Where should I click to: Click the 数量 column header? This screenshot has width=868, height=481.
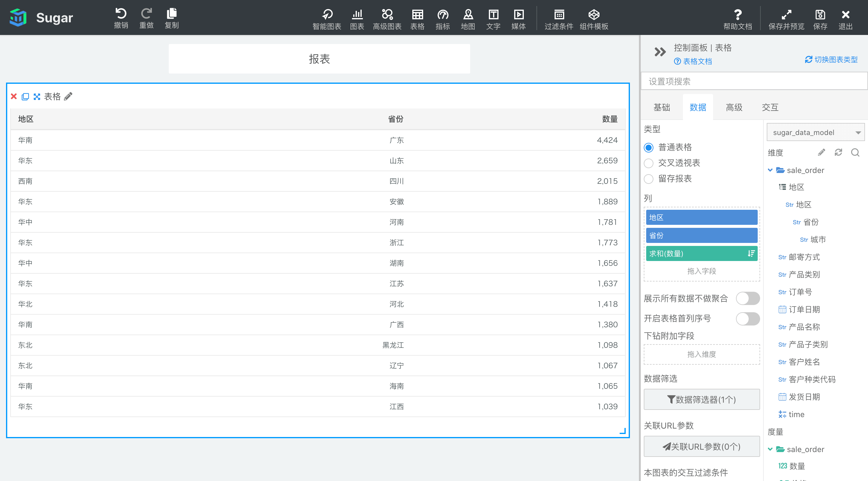609,119
